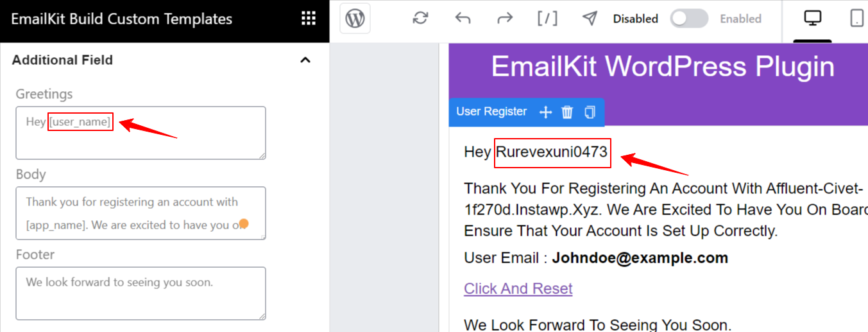Toggle the Disabled/Enabled template switch
The width and height of the screenshot is (868, 332).
pyautogui.click(x=689, y=19)
